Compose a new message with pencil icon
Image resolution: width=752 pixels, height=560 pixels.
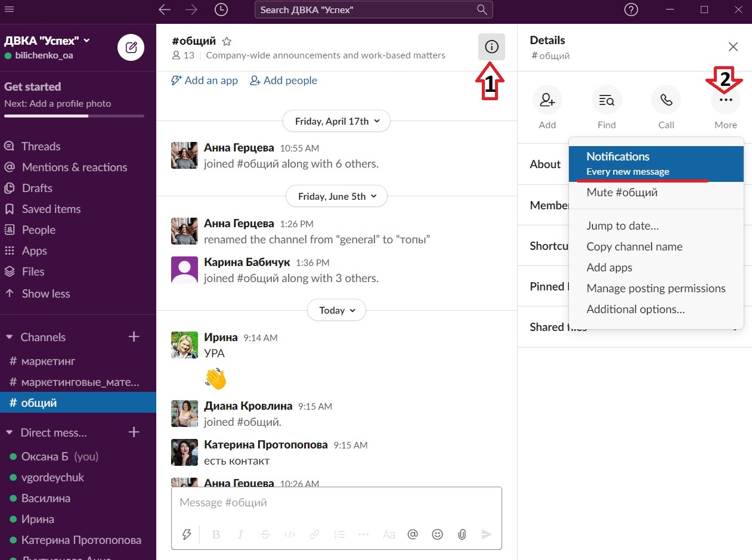pyautogui.click(x=131, y=48)
